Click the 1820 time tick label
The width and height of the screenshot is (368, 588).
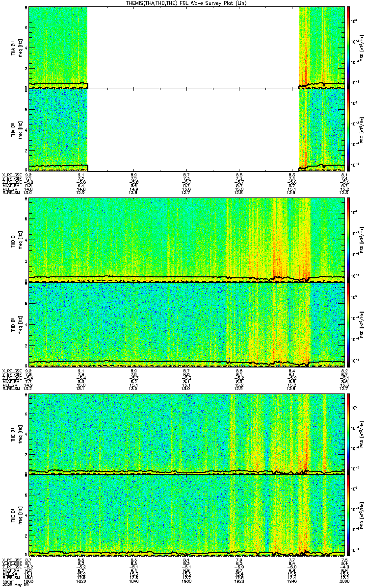(x=81, y=581)
